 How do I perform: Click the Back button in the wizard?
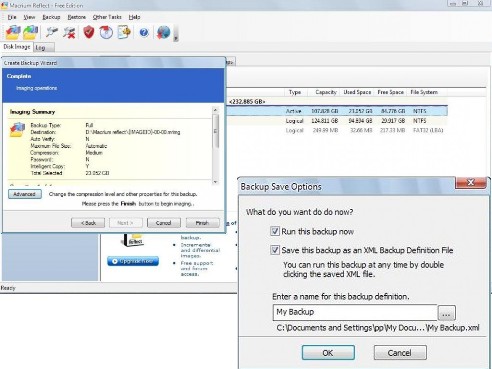pyautogui.click(x=88, y=223)
